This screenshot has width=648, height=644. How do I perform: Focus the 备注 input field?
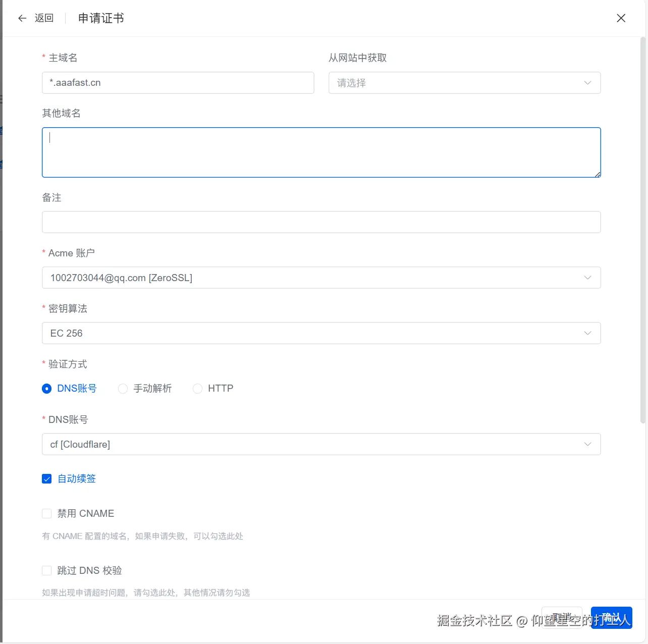coord(321,222)
